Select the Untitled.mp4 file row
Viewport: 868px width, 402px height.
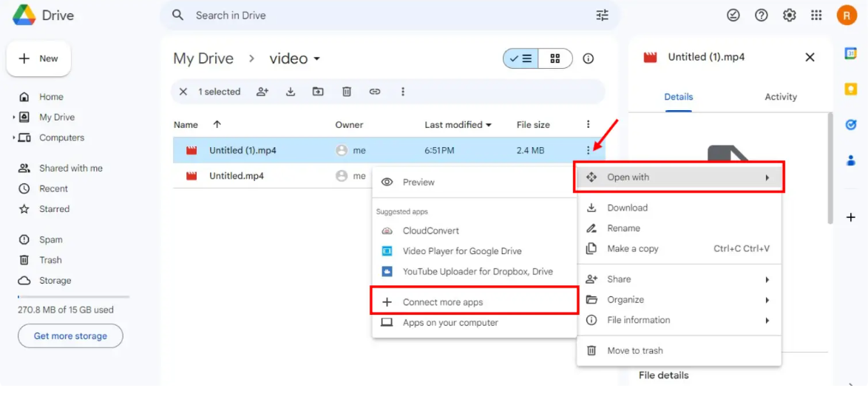click(272, 176)
